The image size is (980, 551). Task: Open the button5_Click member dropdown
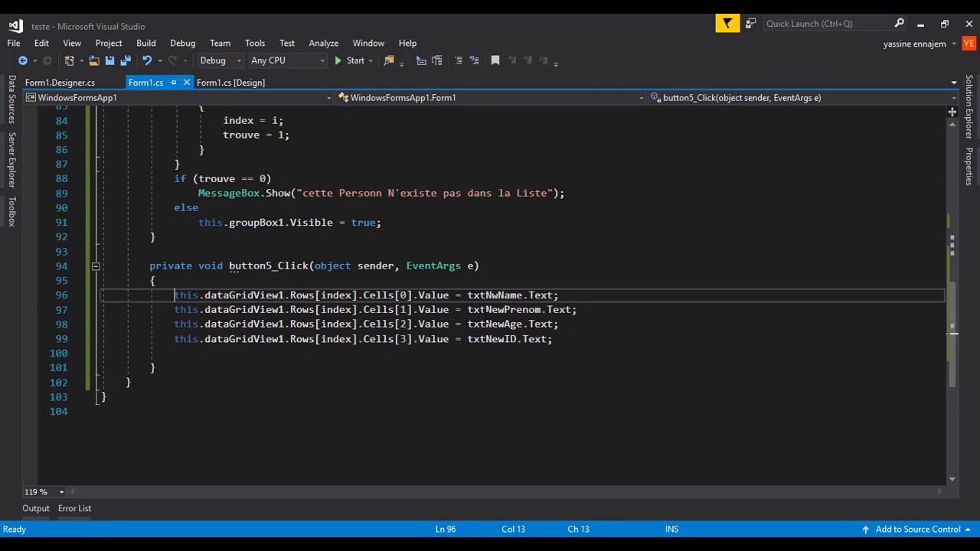pyautogui.click(x=803, y=98)
